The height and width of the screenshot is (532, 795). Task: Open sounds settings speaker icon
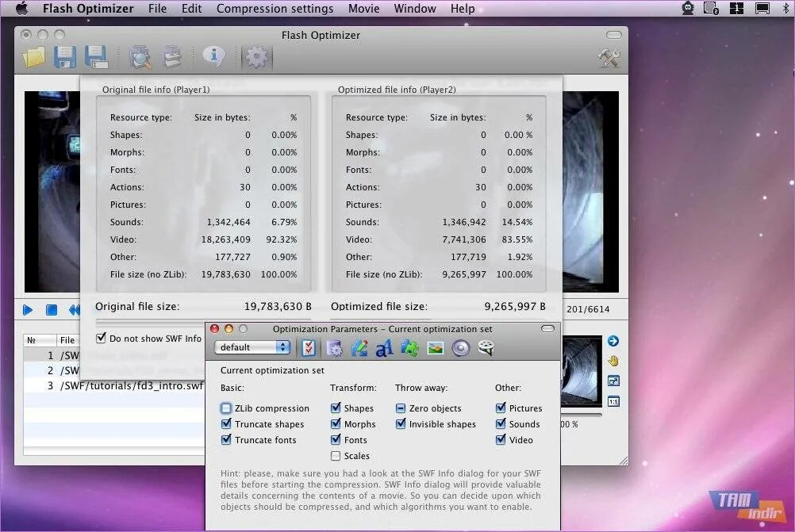click(x=460, y=348)
